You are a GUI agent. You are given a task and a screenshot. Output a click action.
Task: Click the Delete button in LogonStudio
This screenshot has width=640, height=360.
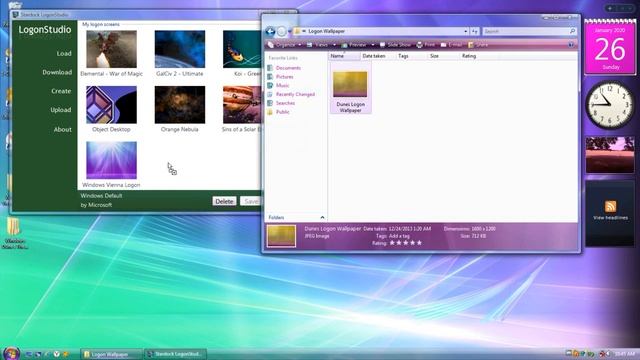(224, 201)
